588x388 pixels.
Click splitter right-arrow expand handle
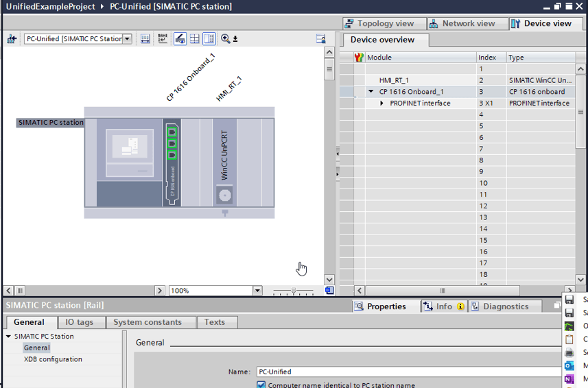[x=338, y=174]
